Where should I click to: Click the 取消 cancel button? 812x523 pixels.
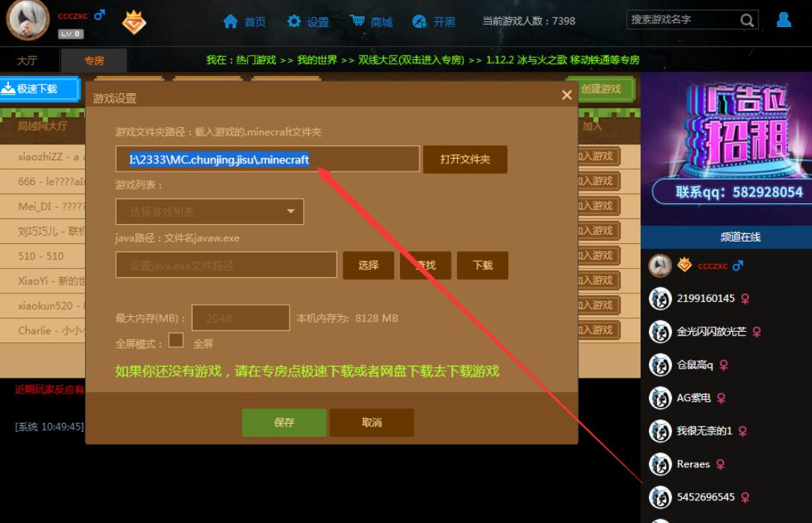tap(371, 423)
